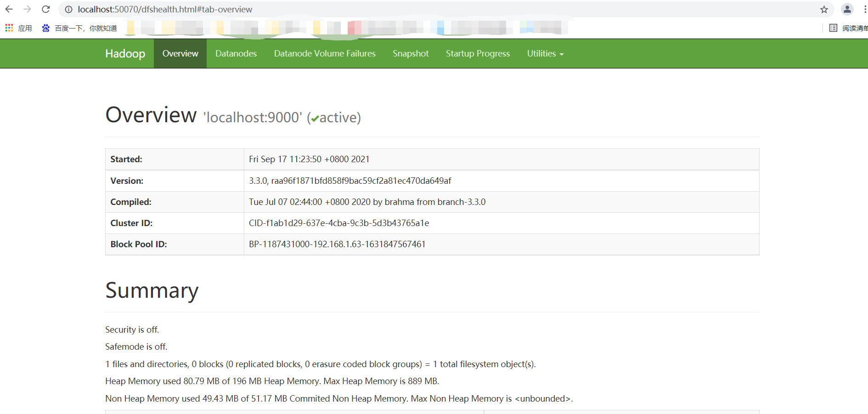Open the browser profile account icon

click(x=847, y=9)
